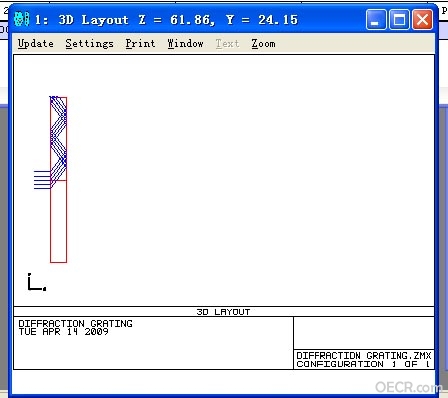Image resolution: width=448 pixels, height=398 pixels.
Task: Click the 'DIFFRACTION GRATING' title text
Action: [x=76, y=324]
